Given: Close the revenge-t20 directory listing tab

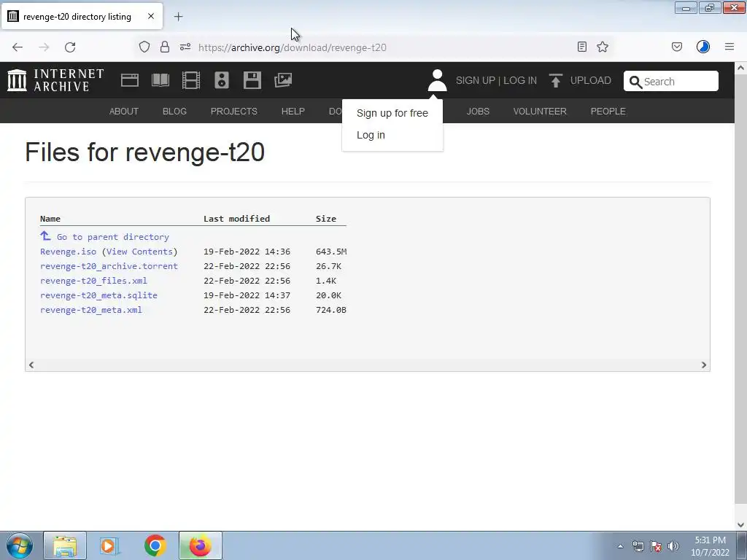Looking at the screenshot, I should point(151,16).
